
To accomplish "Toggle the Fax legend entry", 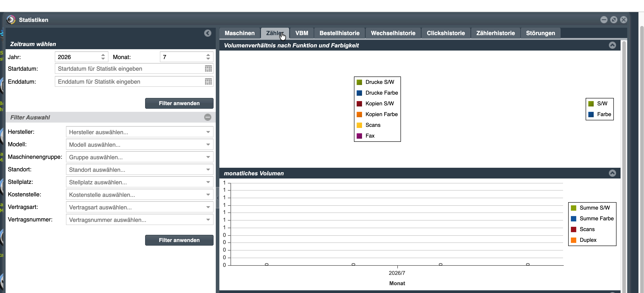I will click(x=365, y=136).
